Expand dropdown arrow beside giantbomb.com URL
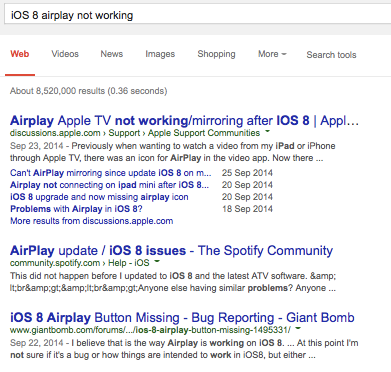Viewport: 391px width, 372px height. (x=298, y=329)
